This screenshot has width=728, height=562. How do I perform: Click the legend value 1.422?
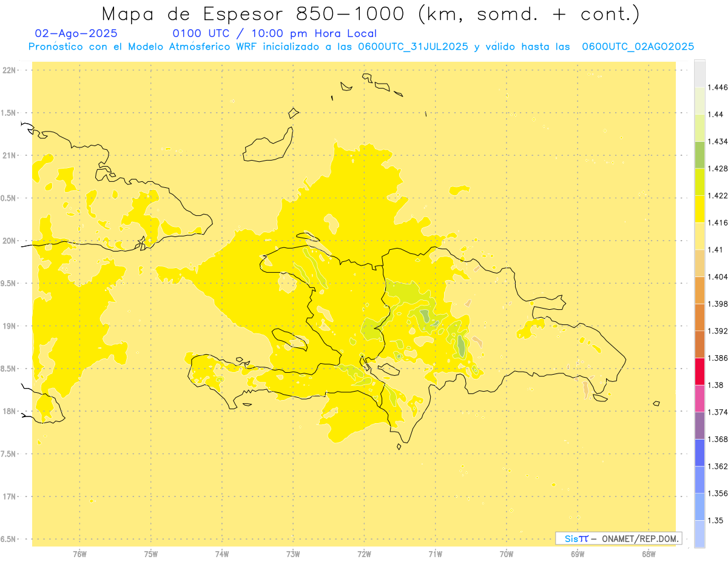pos(718,196)
